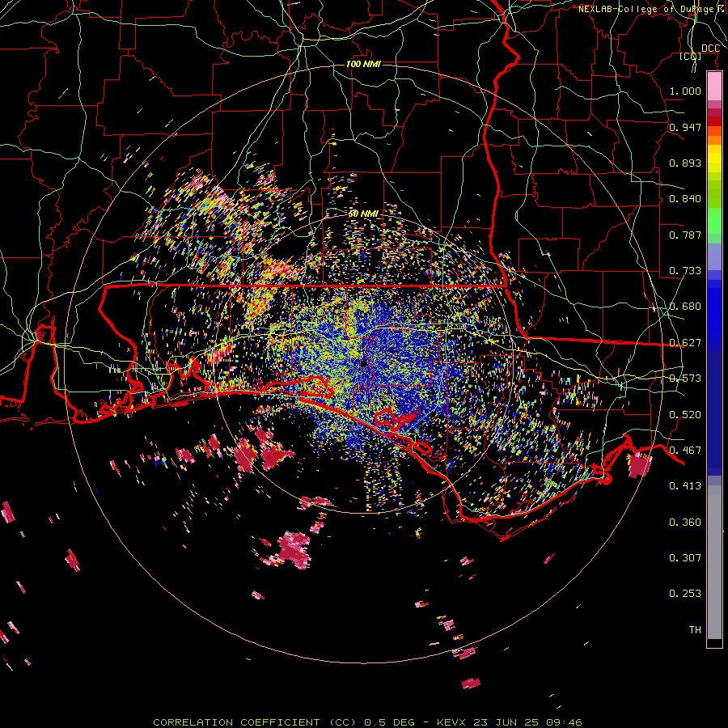728x728 pixels.
Task: Click the 0.893 value on the color scale
Action: pyautogui.click(x=685, y=163)
